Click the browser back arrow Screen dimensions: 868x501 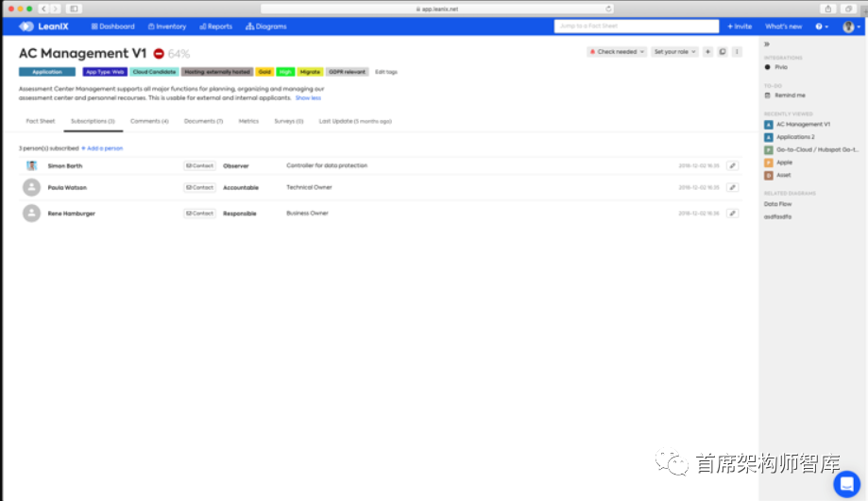coord(43,9)
